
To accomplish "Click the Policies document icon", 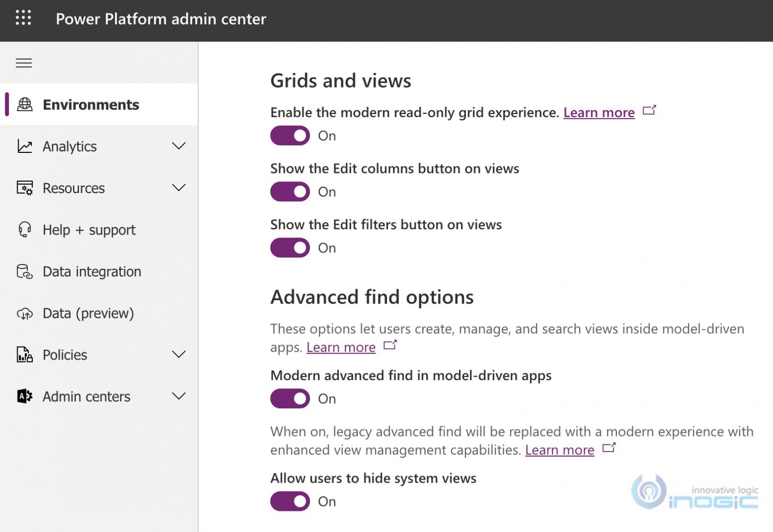I will tap(24, 354).
